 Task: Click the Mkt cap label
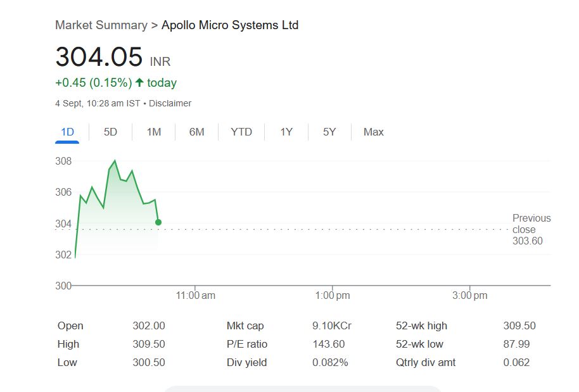[245, 326]
